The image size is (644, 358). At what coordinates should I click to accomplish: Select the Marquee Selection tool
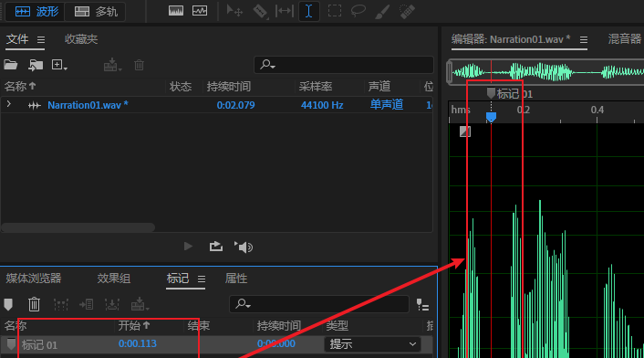pos(335,11)
